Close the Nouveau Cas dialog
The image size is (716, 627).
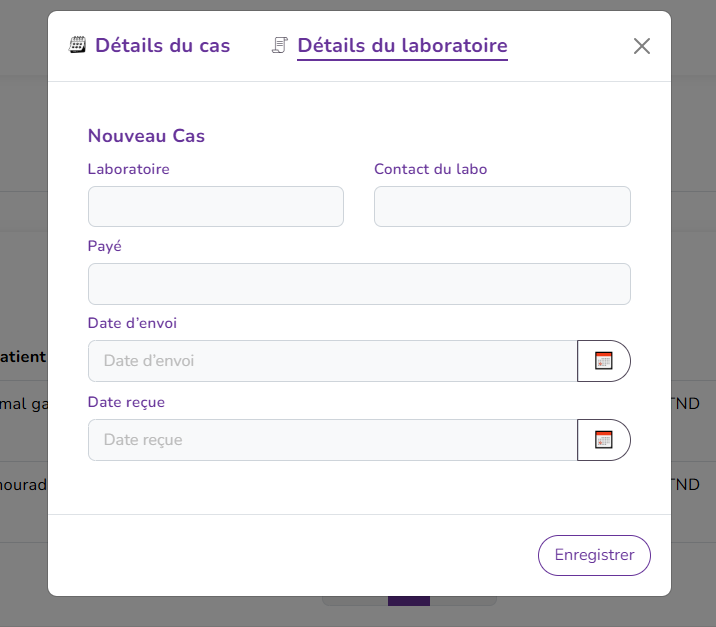[642, 46]
